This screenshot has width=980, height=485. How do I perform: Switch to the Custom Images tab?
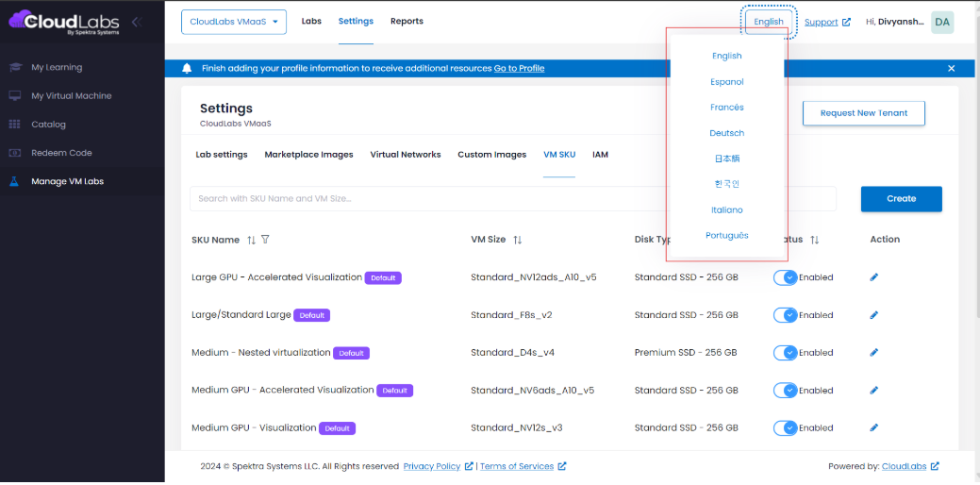[491, 155]
